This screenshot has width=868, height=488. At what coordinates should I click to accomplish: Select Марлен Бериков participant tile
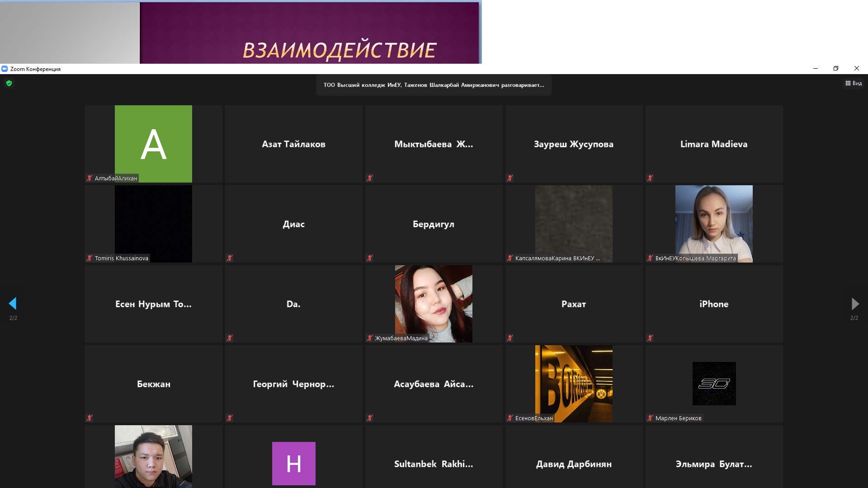click(714, 383)
